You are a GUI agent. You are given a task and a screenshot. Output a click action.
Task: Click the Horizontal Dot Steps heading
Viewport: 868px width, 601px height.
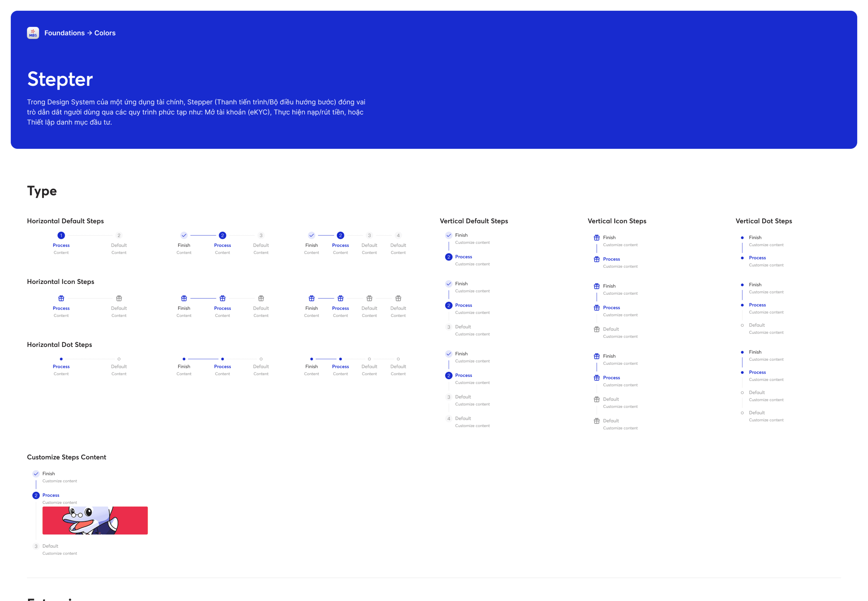(60, 344)
